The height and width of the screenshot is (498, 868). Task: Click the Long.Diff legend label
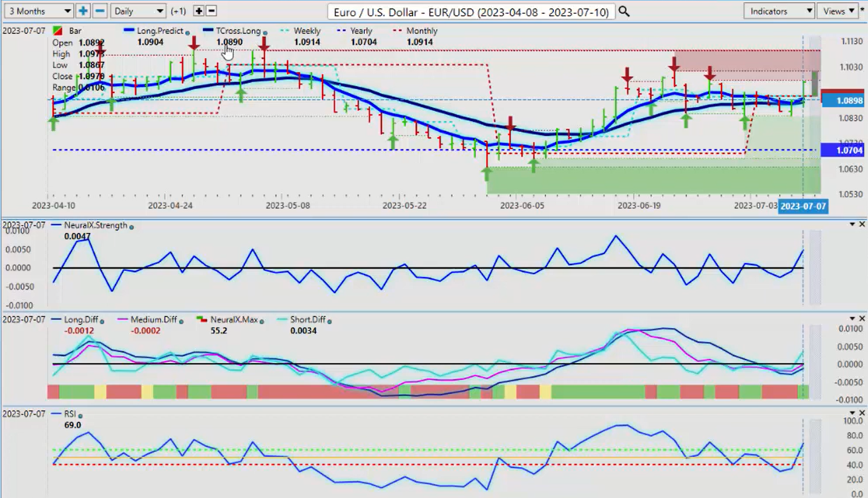[81, 319]
